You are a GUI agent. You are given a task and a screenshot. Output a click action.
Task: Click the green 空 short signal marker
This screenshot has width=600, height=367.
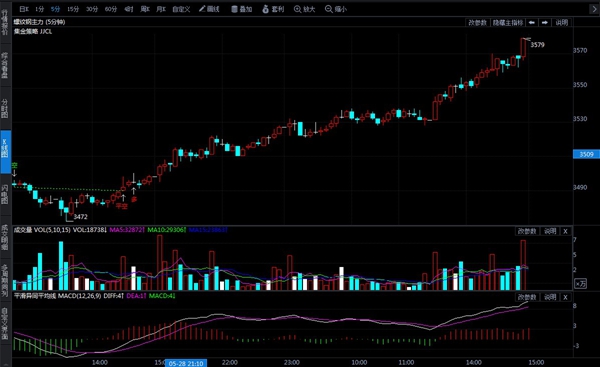[x=15, y=166]
